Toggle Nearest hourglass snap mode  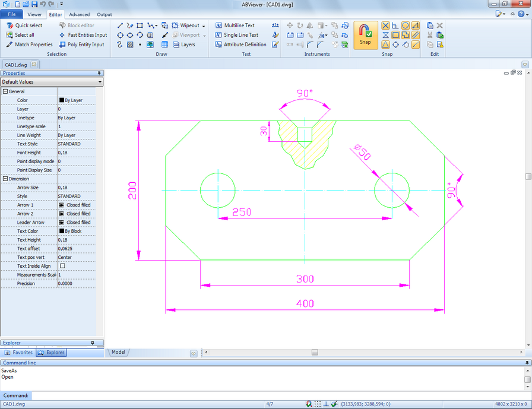(x=385, y=35)
